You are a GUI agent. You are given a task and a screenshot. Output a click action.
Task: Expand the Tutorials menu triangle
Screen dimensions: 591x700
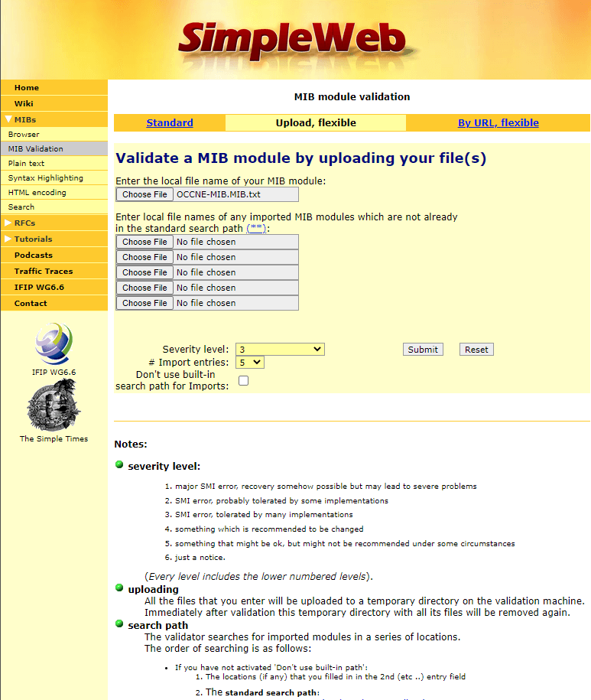tap(8, 239)
